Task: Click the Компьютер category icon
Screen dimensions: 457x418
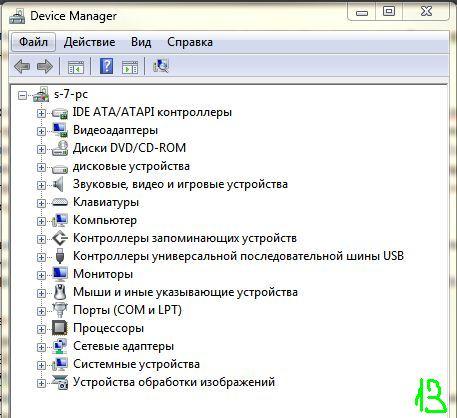Action: tap(60, 220)
